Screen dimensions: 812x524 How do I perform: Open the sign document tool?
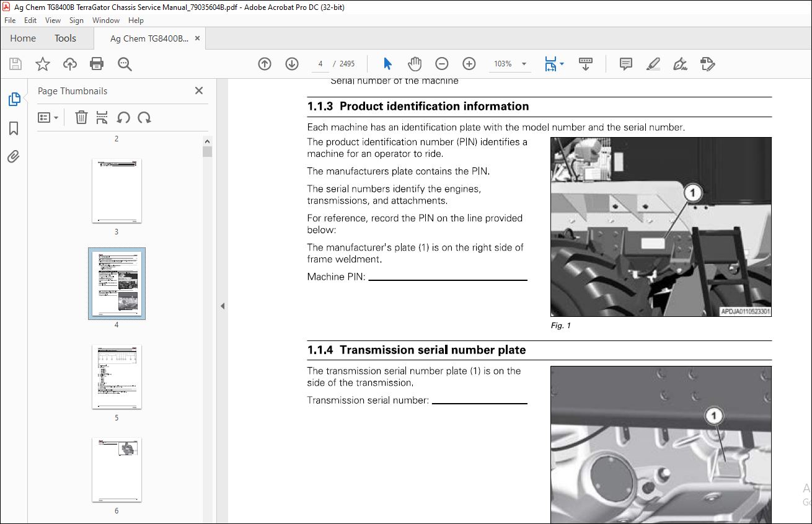(x=680, y=64)
